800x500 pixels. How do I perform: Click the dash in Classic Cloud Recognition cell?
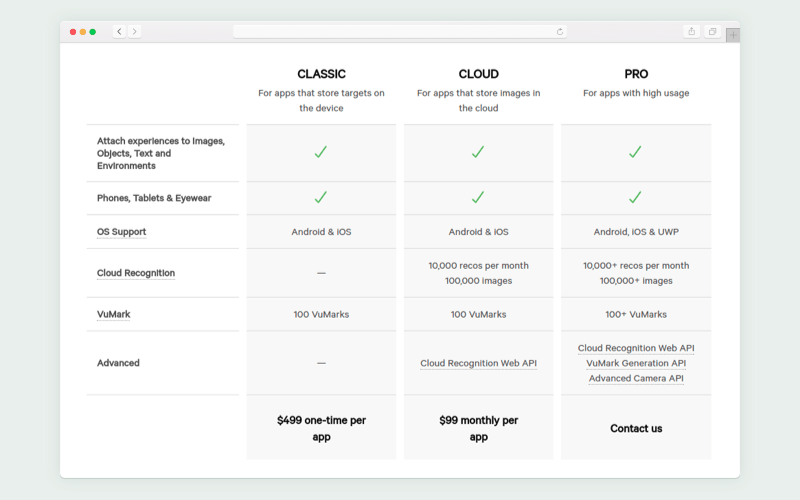[x=321, y=273]
